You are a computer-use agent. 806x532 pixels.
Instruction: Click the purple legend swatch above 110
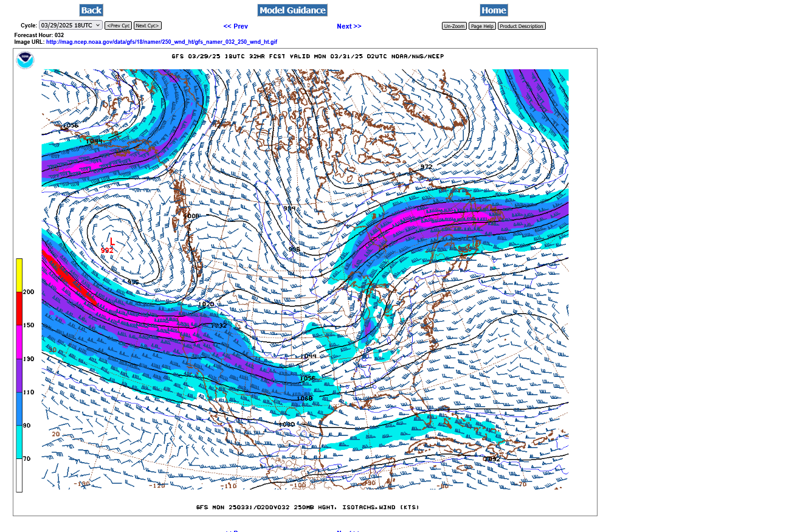point(19,376)
